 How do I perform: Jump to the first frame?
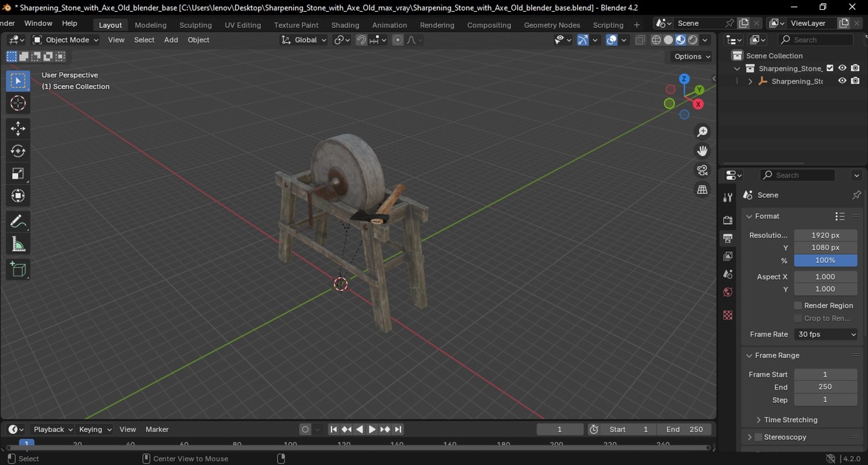tap(334, 430)
